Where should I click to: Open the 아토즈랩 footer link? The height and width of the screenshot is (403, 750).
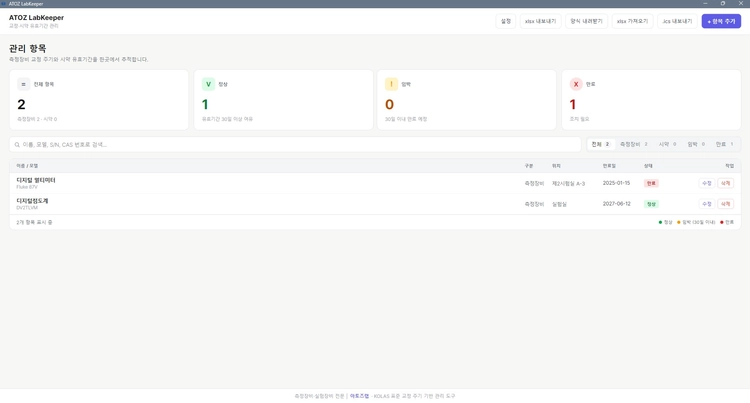coord(359,396)
